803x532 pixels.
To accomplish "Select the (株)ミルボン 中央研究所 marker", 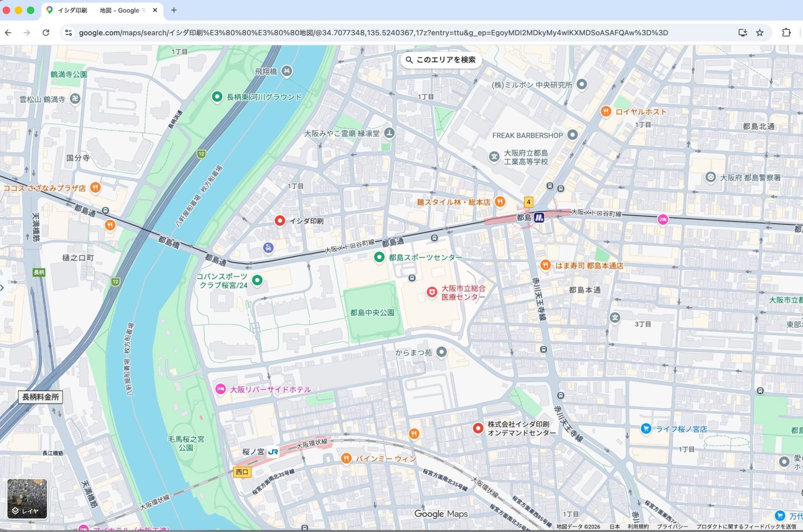I will tap(581, 84).
